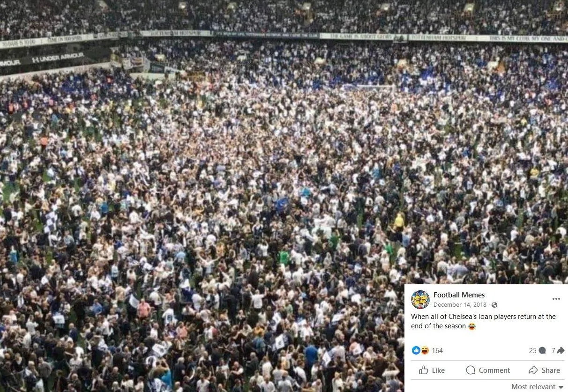This screenshot has height=392, width=568.
Task: Click the grey comment bubble icon beside 25
Action: pos(542,350)
